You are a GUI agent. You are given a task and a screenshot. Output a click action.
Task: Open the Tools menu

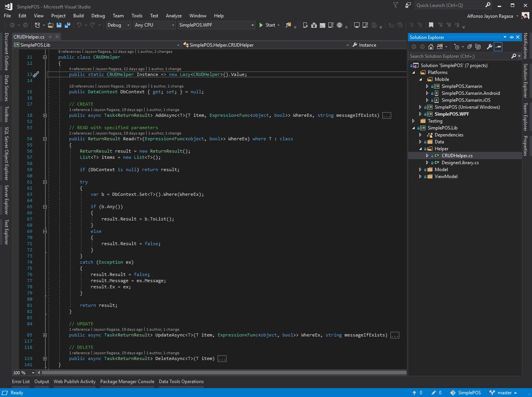pyautogui.click(x=137, y=16)
